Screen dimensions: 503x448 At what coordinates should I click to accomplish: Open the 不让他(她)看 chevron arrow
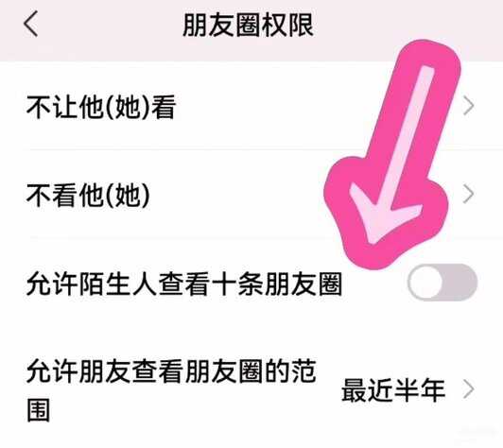tap(469, 106)
